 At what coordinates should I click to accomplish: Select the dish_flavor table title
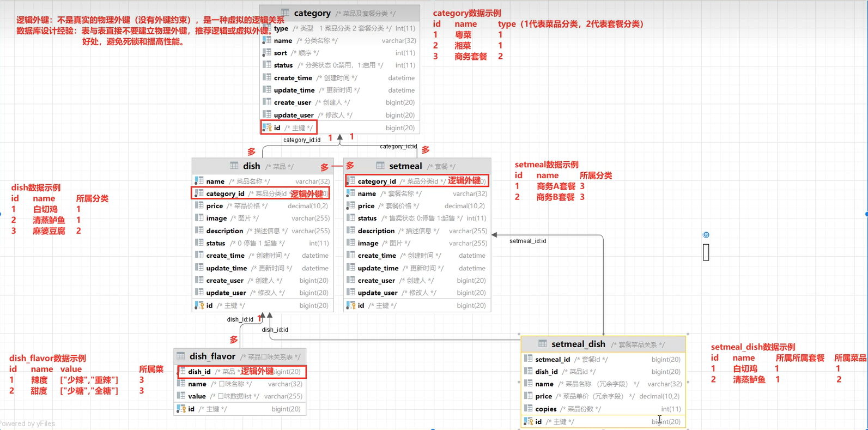[x=213, y=356]
